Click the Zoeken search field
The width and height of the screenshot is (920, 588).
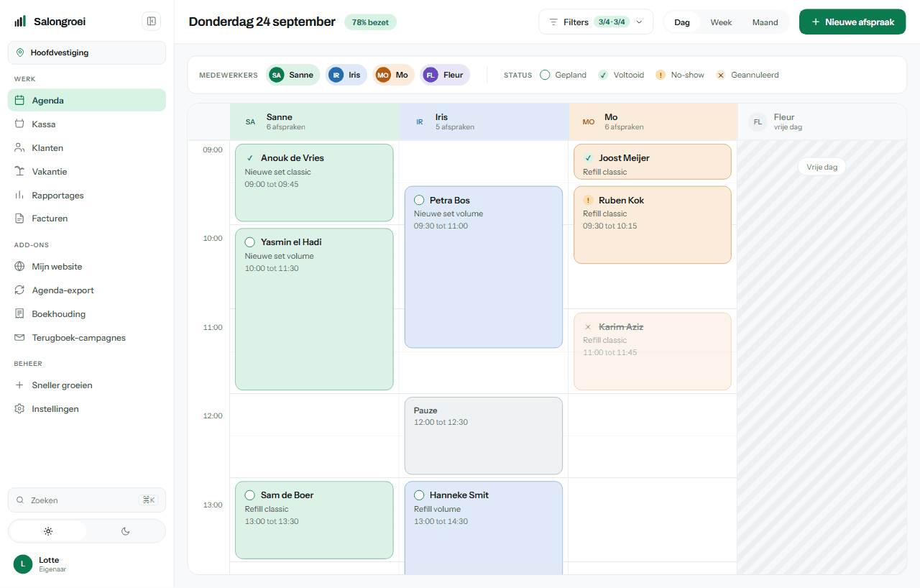tap(87, 500)
